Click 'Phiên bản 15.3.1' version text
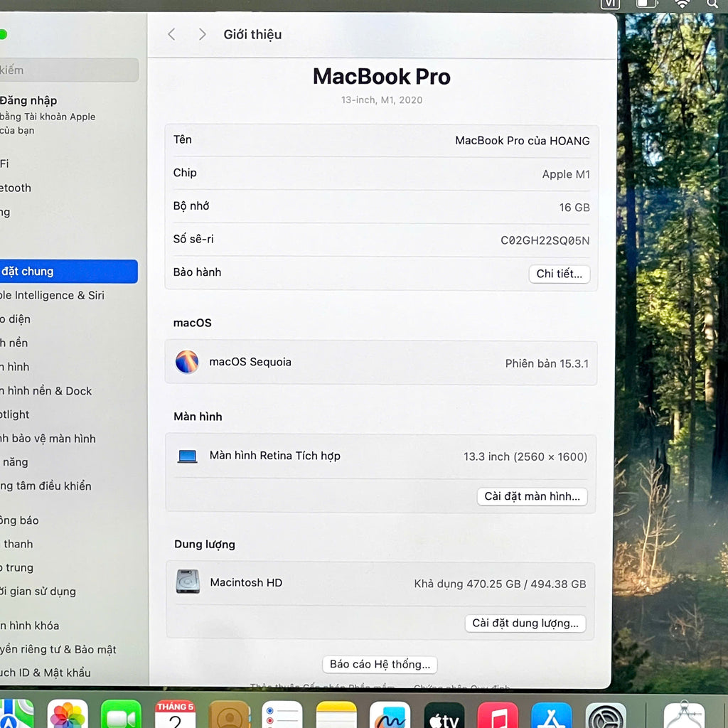The image size is (728, 728). pos(547,363)
